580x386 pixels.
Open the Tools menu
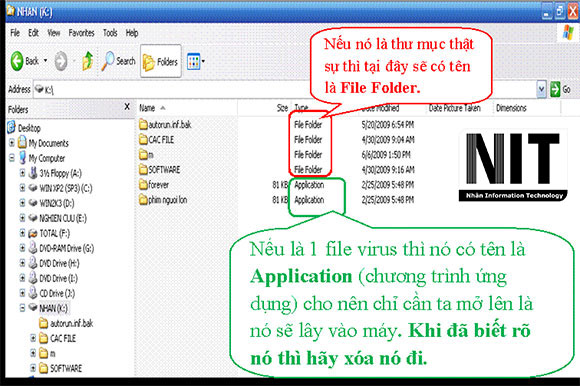click(x=110, y=33)
